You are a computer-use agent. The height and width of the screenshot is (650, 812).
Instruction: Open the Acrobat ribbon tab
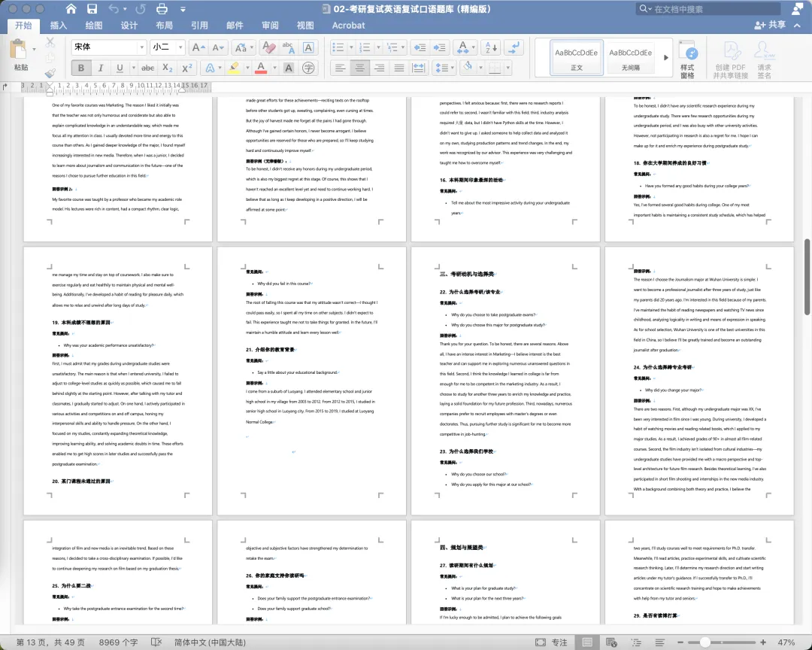pos(349,25)
